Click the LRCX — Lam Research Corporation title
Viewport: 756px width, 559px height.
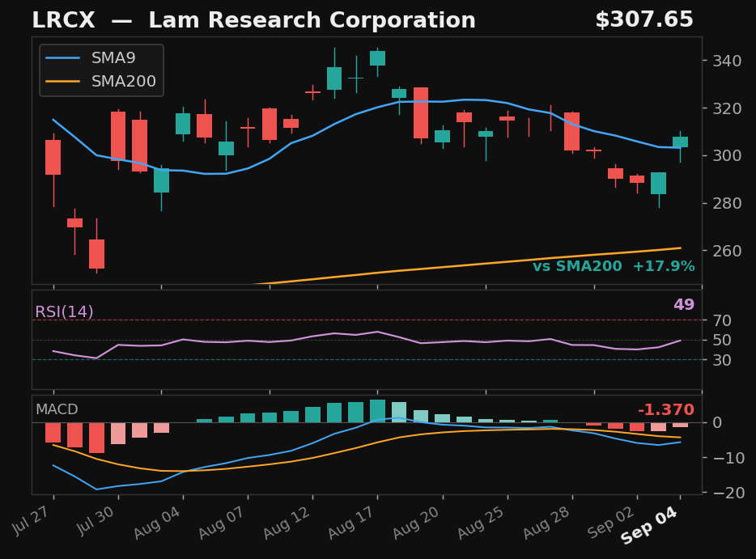pos(253,20)
